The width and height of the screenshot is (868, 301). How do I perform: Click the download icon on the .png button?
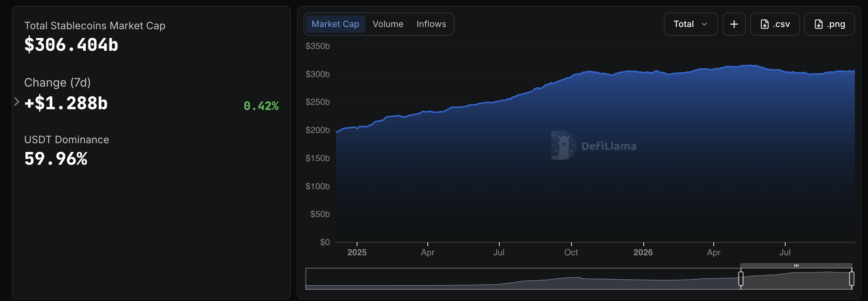[x=819, y=24]
